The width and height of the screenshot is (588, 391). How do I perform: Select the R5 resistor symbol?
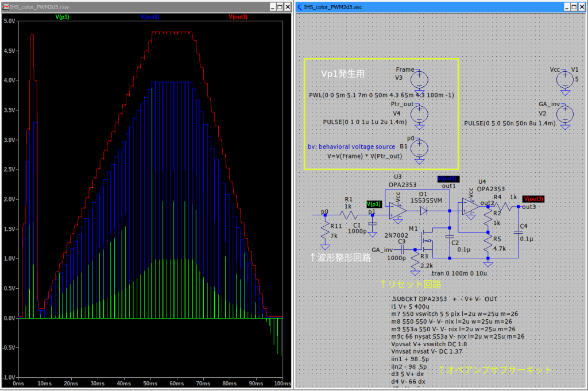point(488,243)
